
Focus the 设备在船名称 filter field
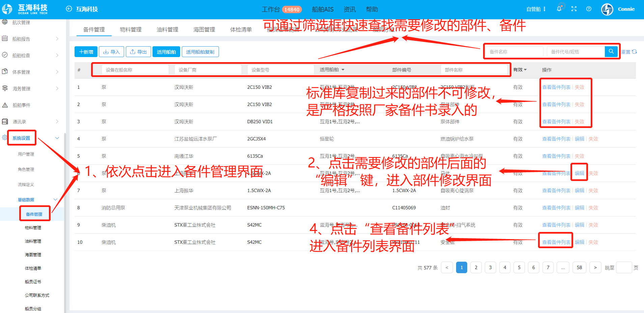pyautogui.click(x=135, y=70)
